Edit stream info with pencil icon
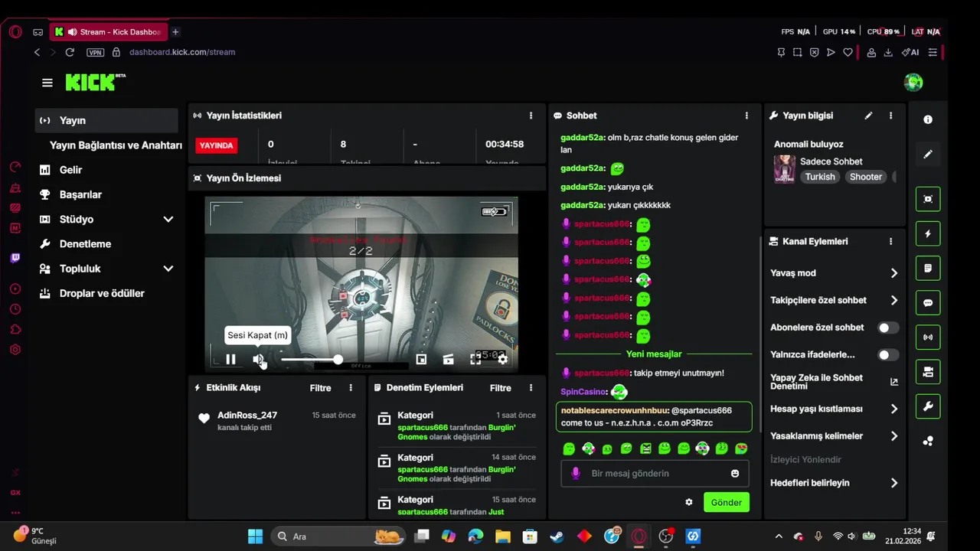This screenshot has height=551, width=980. click(x=868, y=116)
